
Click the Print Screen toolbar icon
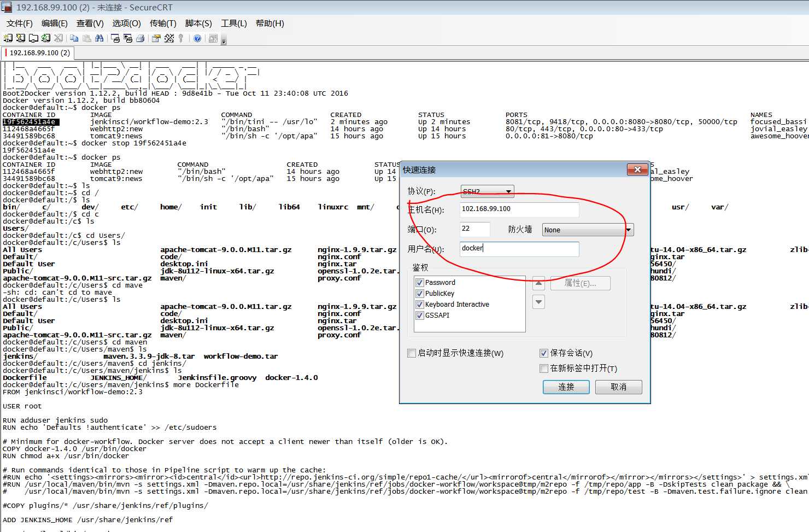coord(115,38)
